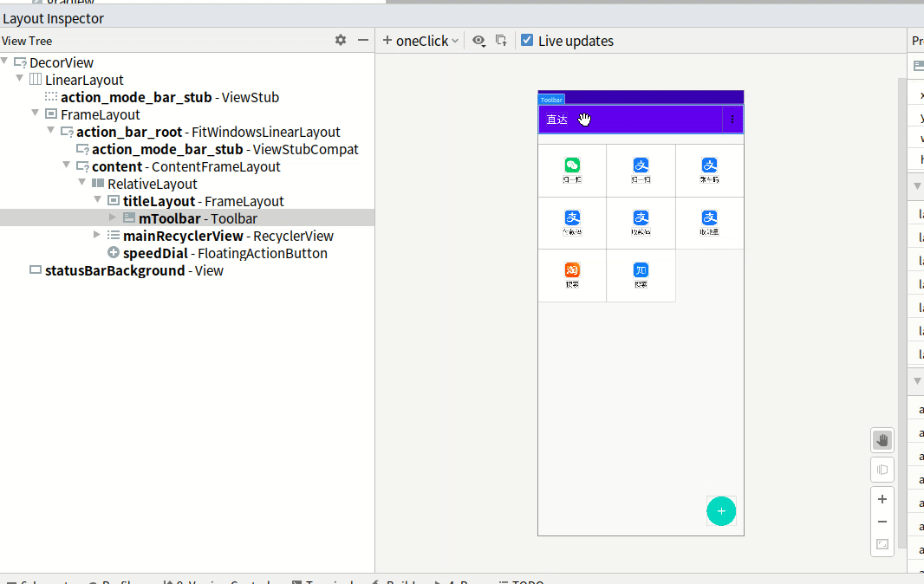
Task: Toggle the 3D mode icon
Action: [x=882, y=470]
